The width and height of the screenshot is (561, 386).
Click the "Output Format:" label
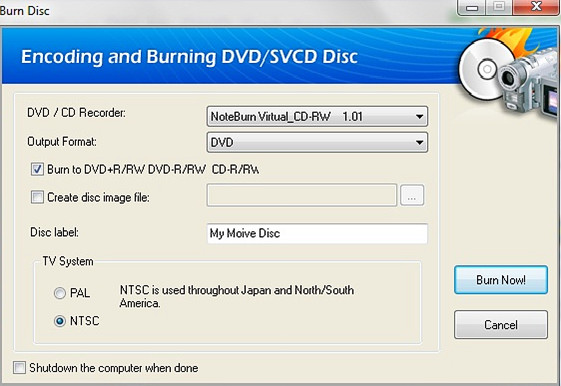(x=62, y=142)
